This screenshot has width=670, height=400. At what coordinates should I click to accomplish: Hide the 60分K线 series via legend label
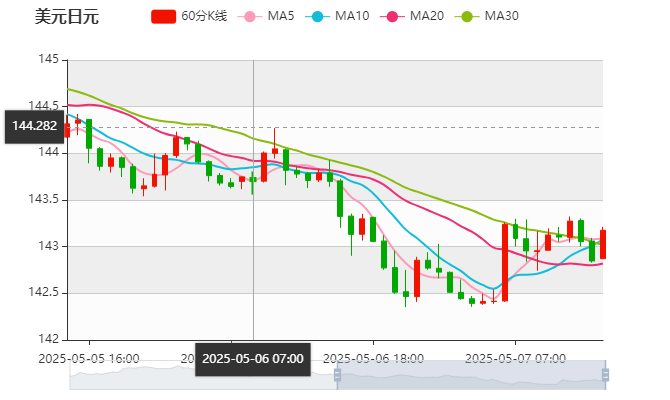pos(204,17)
